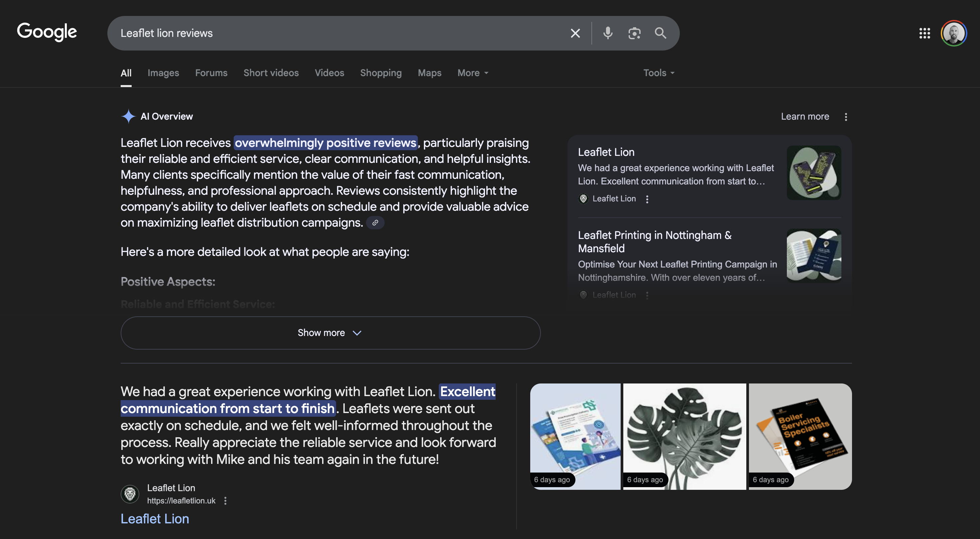Open options for first Leaflet Lion source card
Viewport: 980px width, 539px height.
click(647, 199)
